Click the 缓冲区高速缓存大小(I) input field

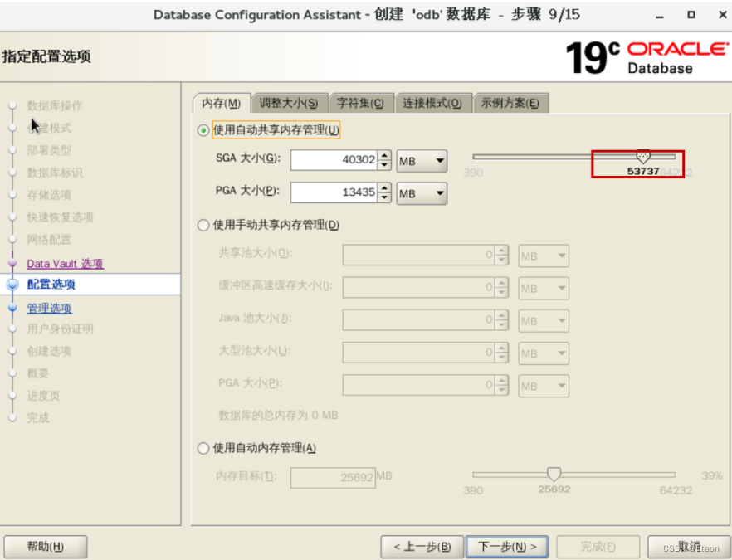[x=419, y=287]
